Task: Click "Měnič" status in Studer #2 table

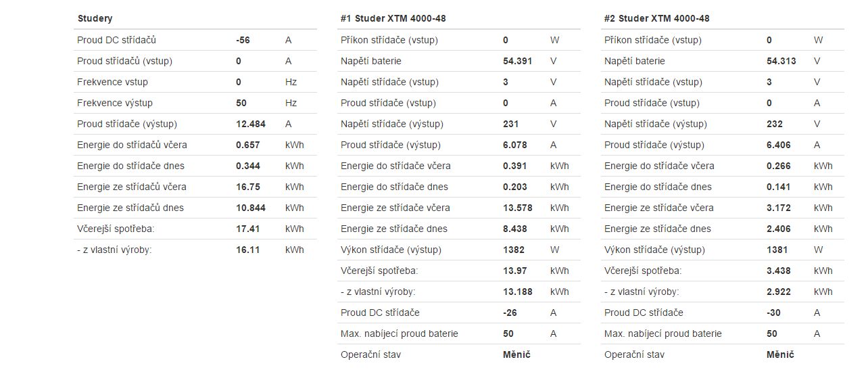Action: point(780,354)
